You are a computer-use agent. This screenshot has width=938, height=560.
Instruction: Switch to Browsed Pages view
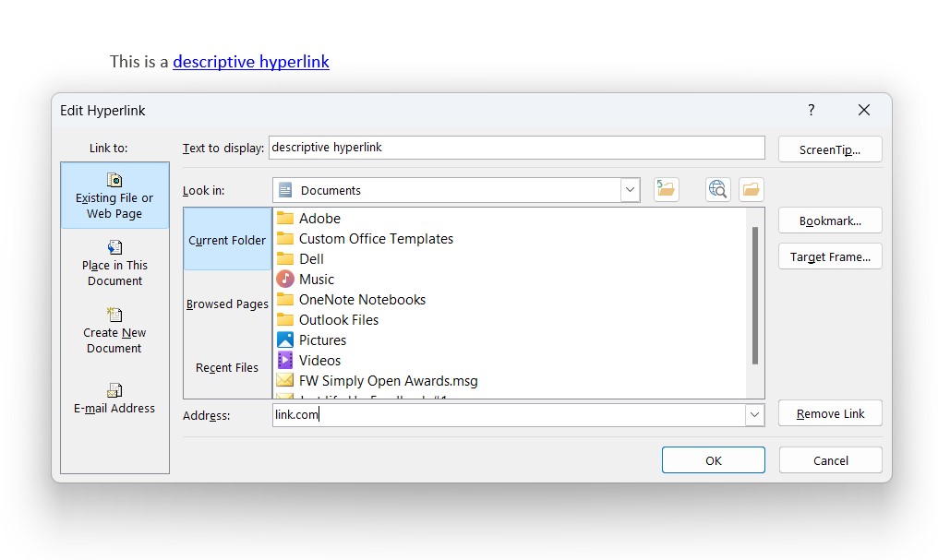tap(227, 304)
